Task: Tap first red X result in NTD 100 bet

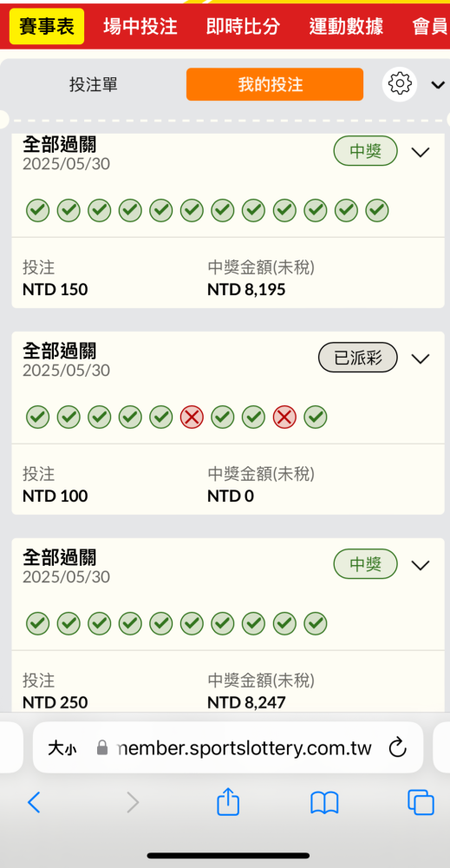Action: pyautogui.click(x=192, y=418)
